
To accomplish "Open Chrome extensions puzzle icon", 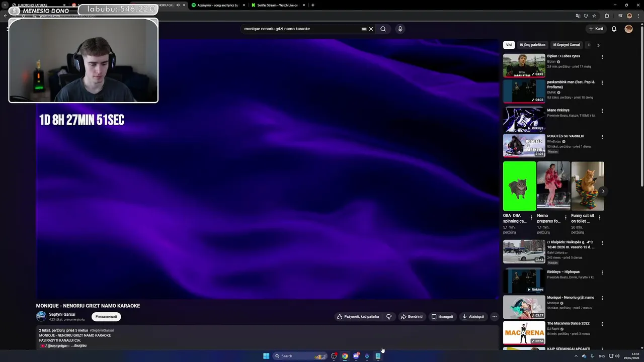I will click(607, 16).
